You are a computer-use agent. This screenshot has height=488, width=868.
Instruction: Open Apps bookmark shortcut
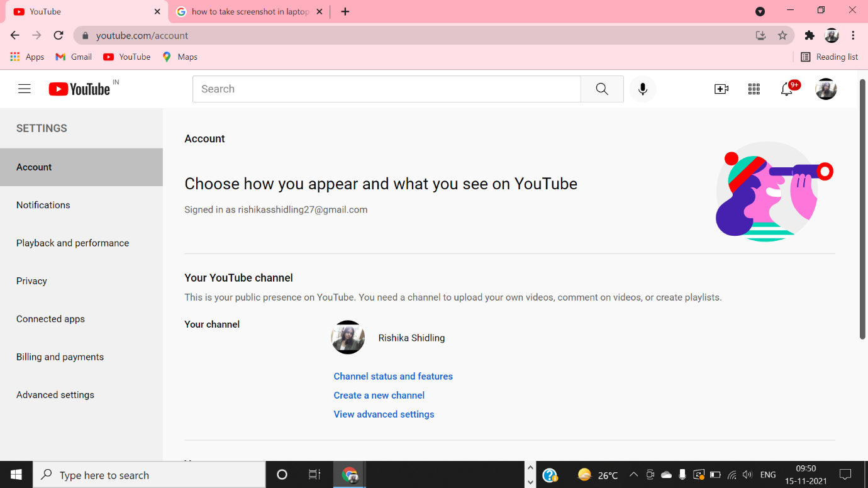(x=27, y=57)
